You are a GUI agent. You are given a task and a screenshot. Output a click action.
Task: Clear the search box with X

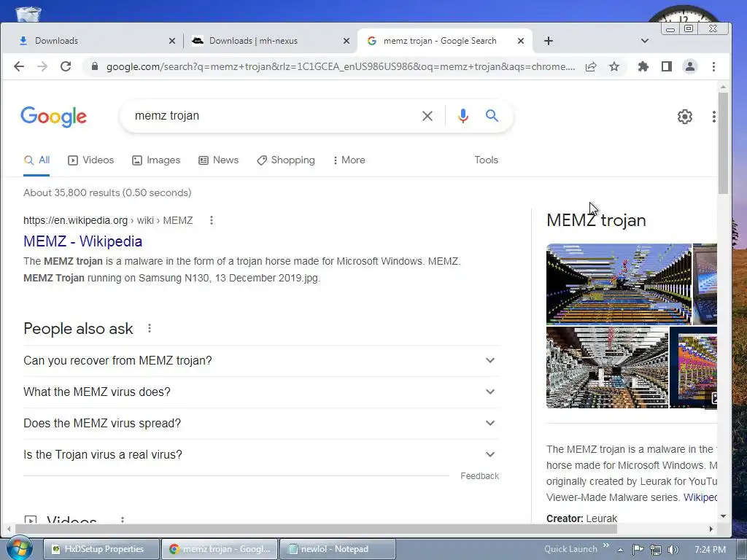point(427,116)
